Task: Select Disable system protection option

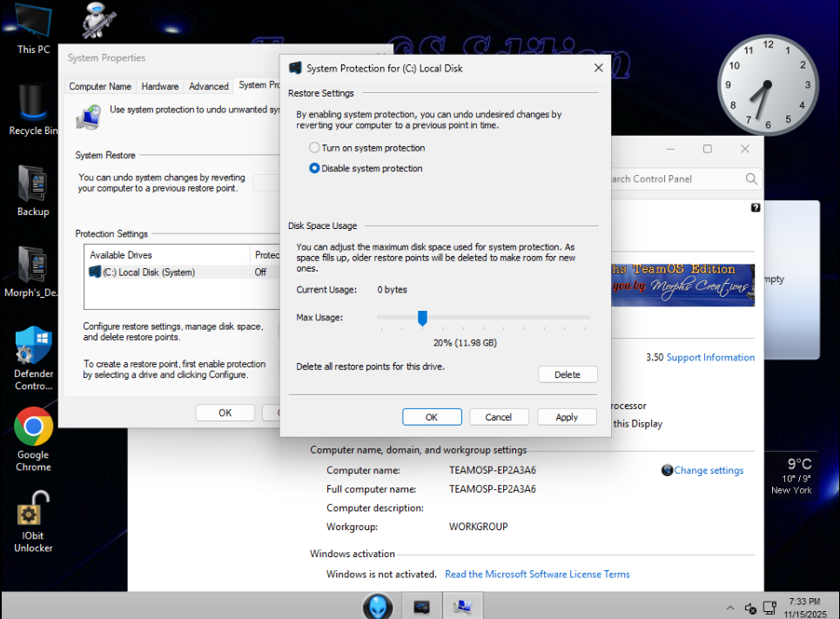Action: tap(315, 169)
